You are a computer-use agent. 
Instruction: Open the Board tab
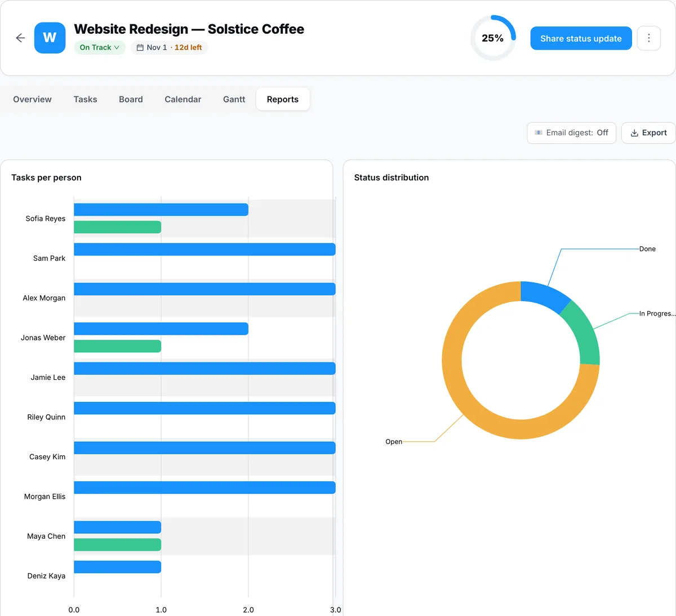131,99
